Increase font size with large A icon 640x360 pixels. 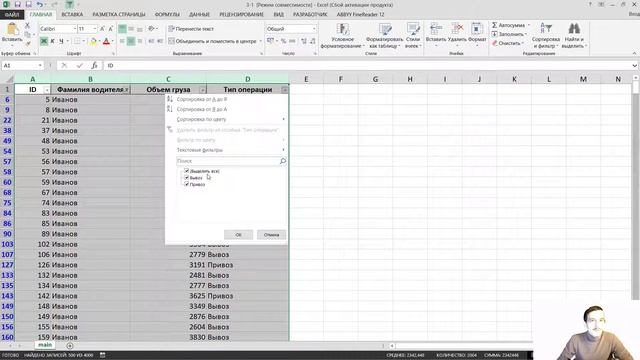point(102,29)
